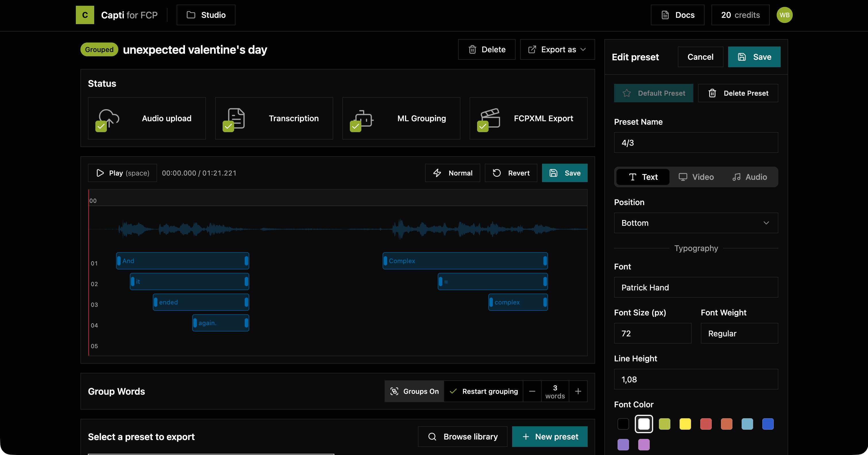Click the FCPXML Export status icon
This screenshot has width=868, height=455.
(490, 119)
